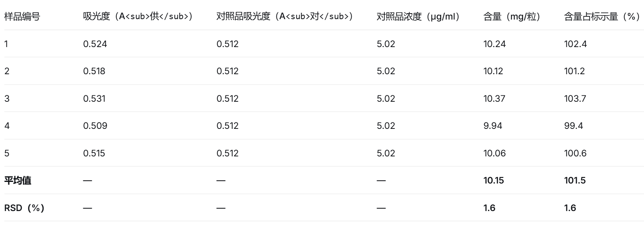The height and width of the screenshot is (225, 644).
Task: Click the 对照品吸光度 column header
Action: (284, 17)
